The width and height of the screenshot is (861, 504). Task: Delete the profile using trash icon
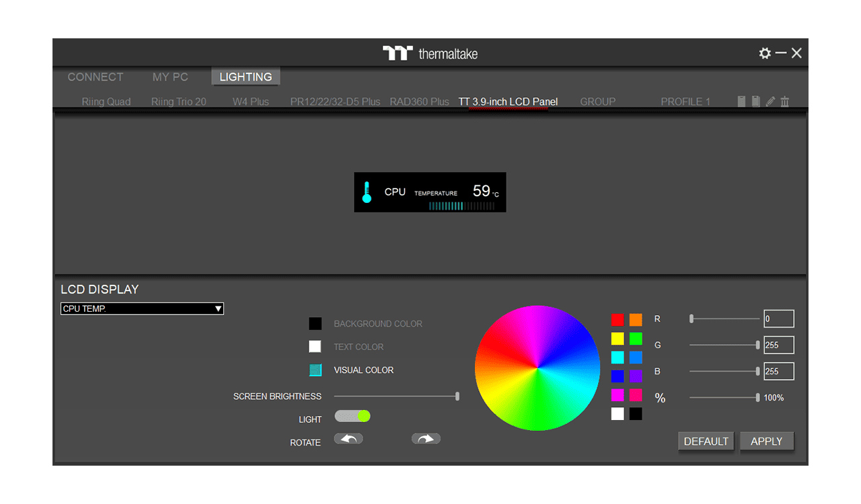click(784, 101)
